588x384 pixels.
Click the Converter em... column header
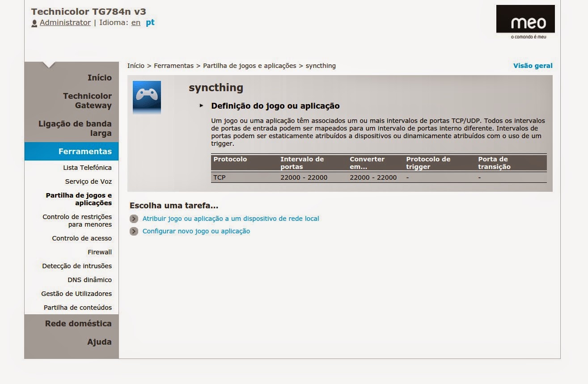[367, 163]
